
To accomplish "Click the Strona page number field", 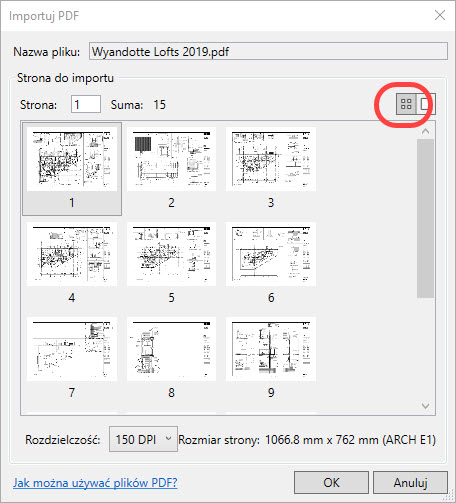I will [86, 104].
